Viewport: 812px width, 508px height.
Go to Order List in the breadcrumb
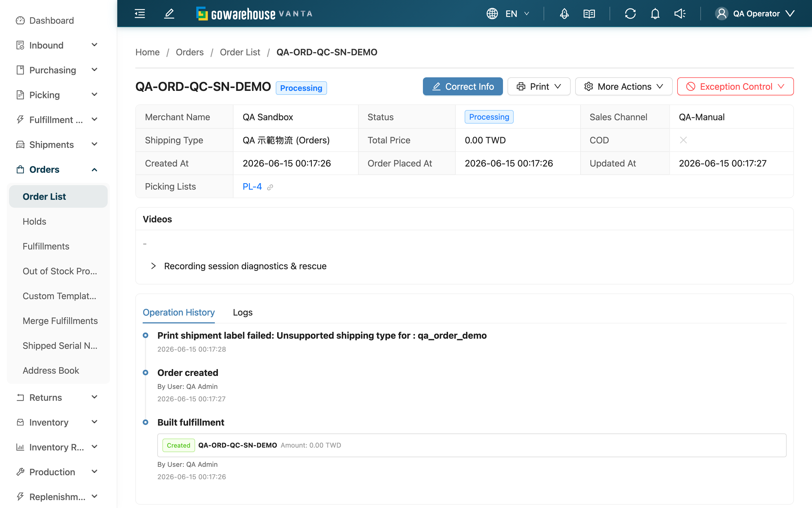pyautogui.click(x=240, y=52)
